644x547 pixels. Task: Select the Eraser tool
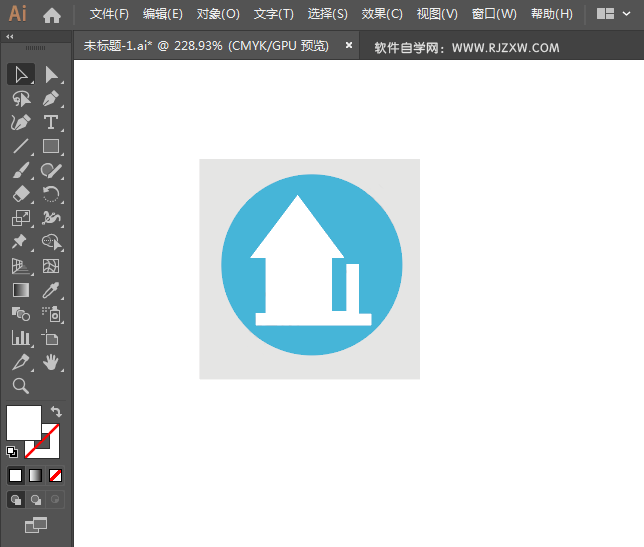(x=21, y=194)
